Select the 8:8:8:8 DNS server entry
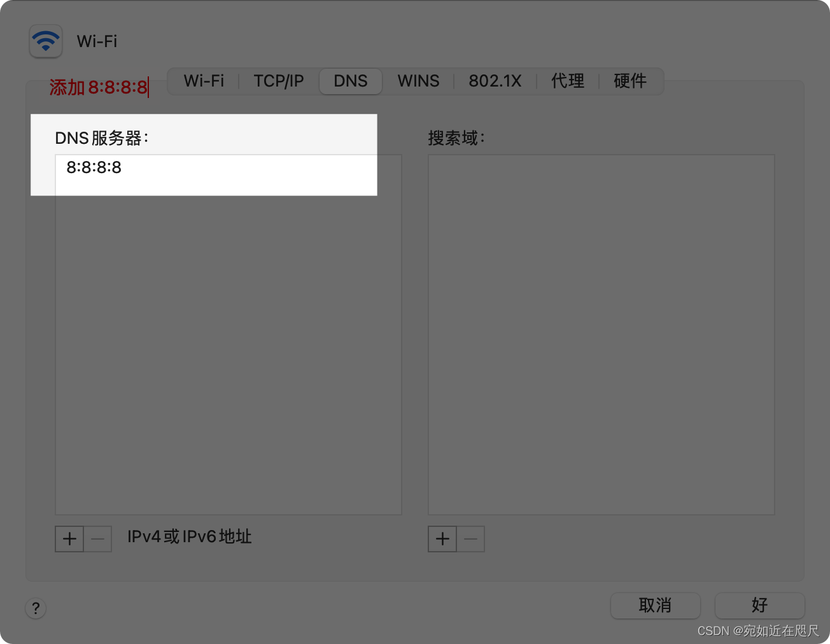Image resolution: width=830 pixels, height=644 pixels. tap(93, 167)
